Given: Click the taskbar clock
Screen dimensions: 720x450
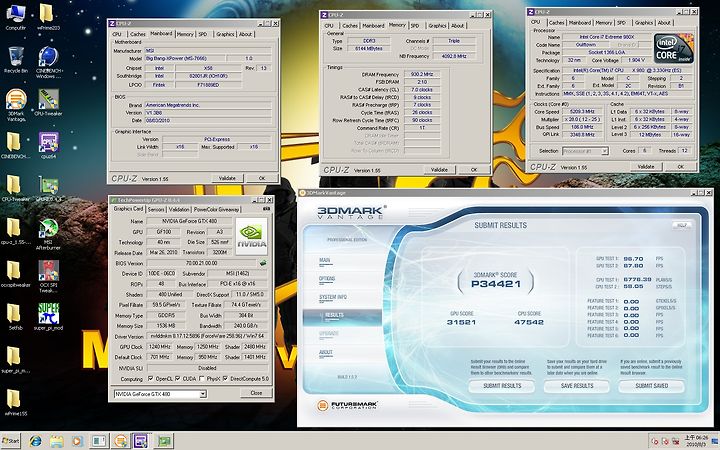Looking at the screenshot, I should 697,441.
